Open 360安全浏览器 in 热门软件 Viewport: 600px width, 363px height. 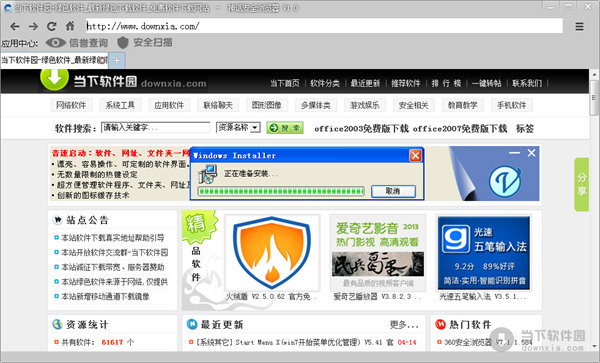(x=488, y=342)
